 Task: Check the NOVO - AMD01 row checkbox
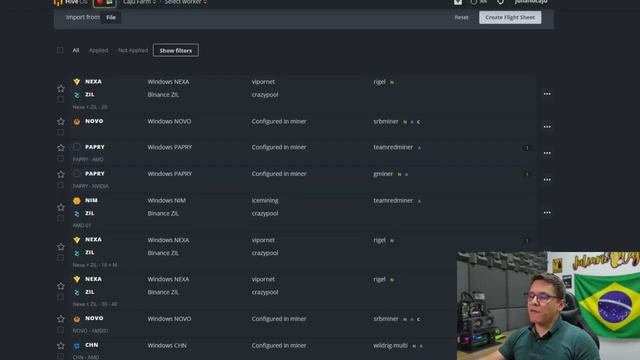[60, 330]
